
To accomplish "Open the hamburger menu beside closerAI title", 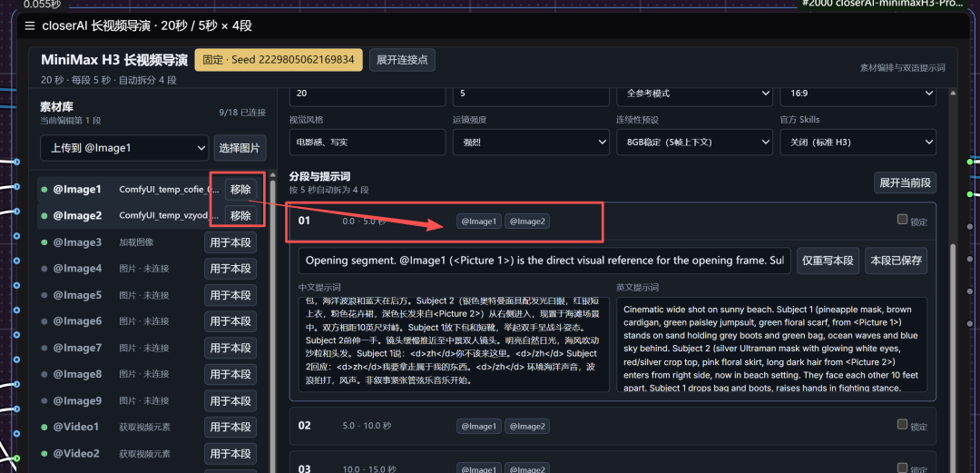I will click(x=29, y=25).
